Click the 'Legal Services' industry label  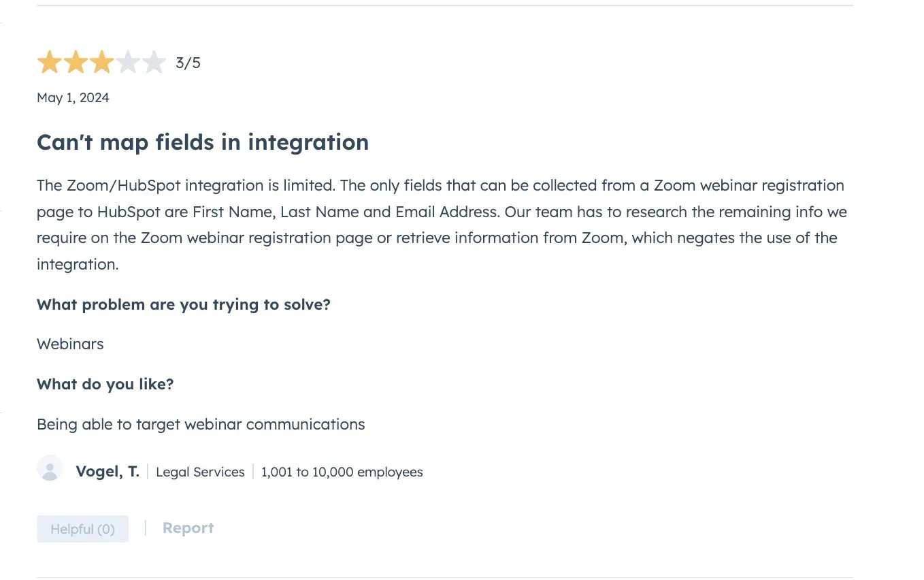pyautogui.click(x=200, y=472)
